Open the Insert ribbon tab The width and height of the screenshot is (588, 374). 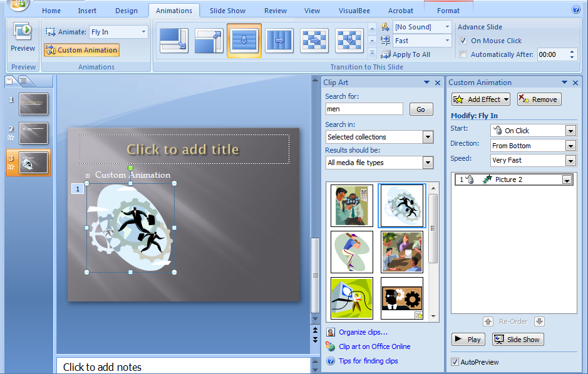click(87, 11)
